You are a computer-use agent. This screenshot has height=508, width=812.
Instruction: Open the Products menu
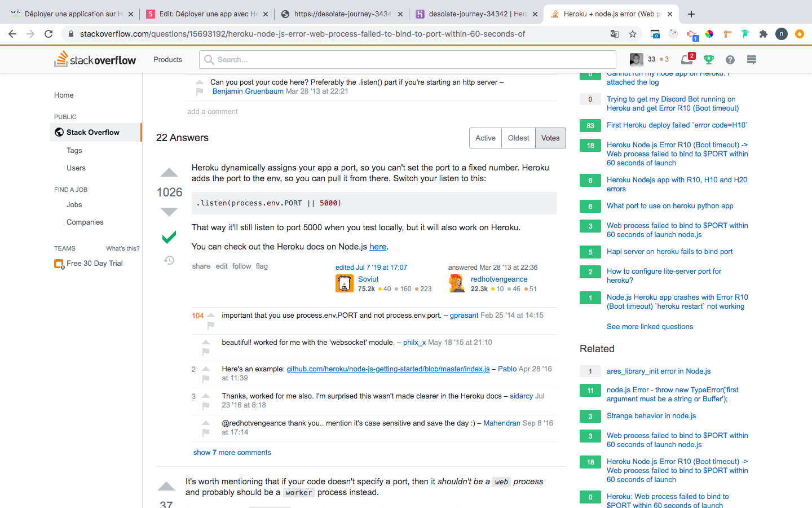click(167, 59)
